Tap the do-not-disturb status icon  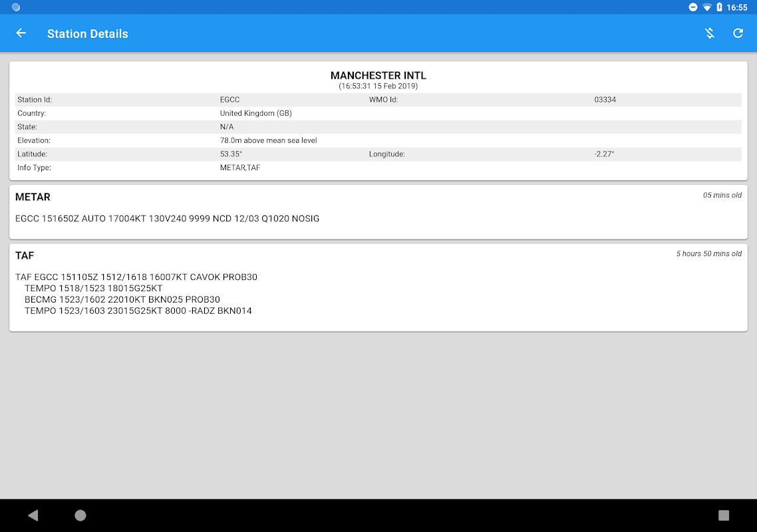coord(692,7)
